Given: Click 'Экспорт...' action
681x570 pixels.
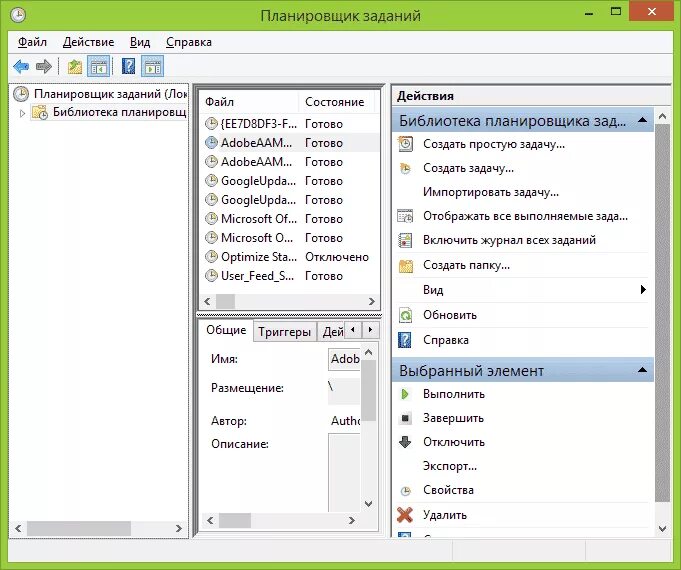Looking at the screenshot, I should [x=450, y=466].
